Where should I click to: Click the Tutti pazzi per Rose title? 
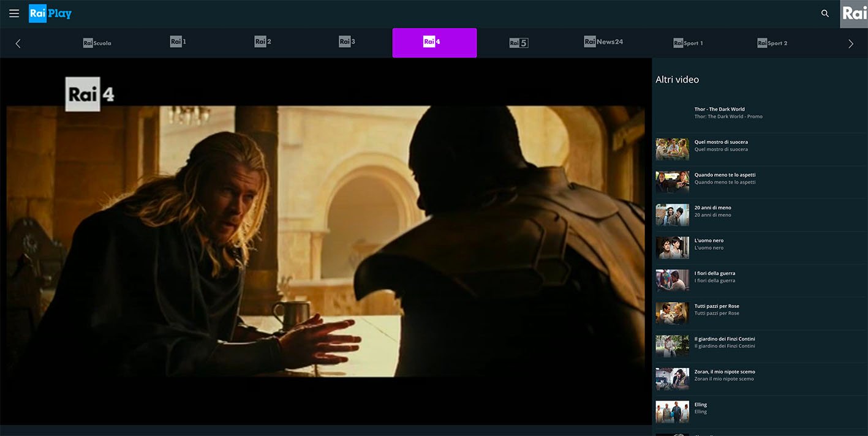click(717, 306)
